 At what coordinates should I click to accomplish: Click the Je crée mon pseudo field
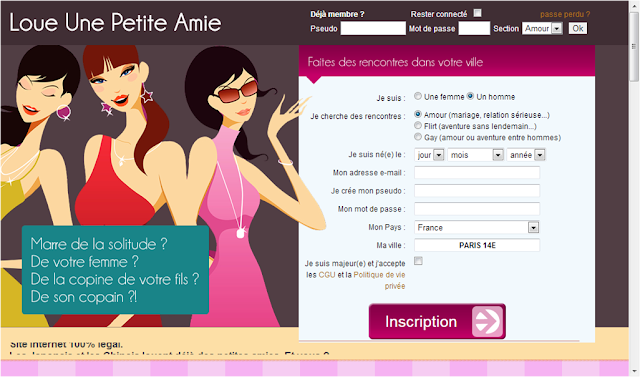477,191
